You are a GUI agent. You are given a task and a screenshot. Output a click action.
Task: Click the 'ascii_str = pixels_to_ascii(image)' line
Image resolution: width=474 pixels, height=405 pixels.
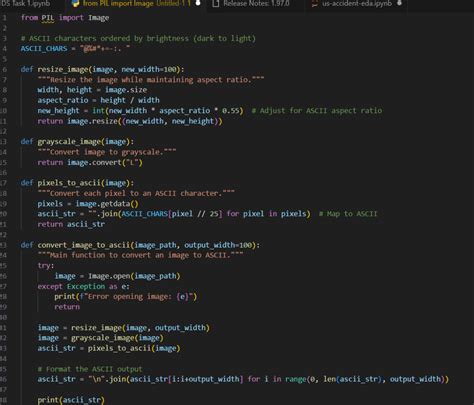pos(109,349)
